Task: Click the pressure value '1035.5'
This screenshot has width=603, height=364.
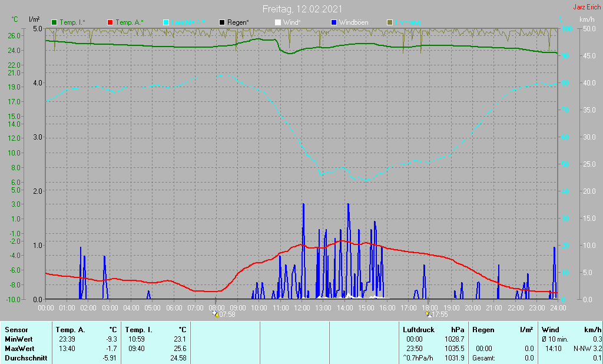Action: tap(455, 349)
